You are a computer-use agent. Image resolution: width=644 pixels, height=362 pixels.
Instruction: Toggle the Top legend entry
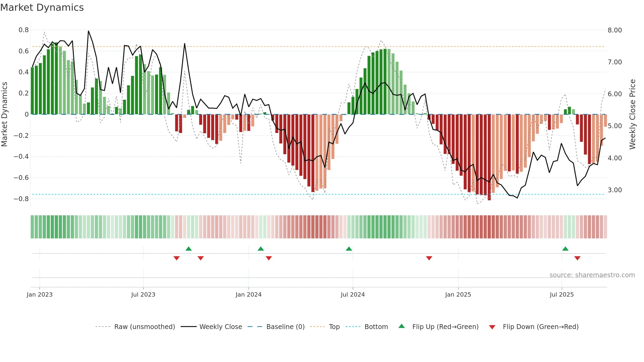[325, 327]
